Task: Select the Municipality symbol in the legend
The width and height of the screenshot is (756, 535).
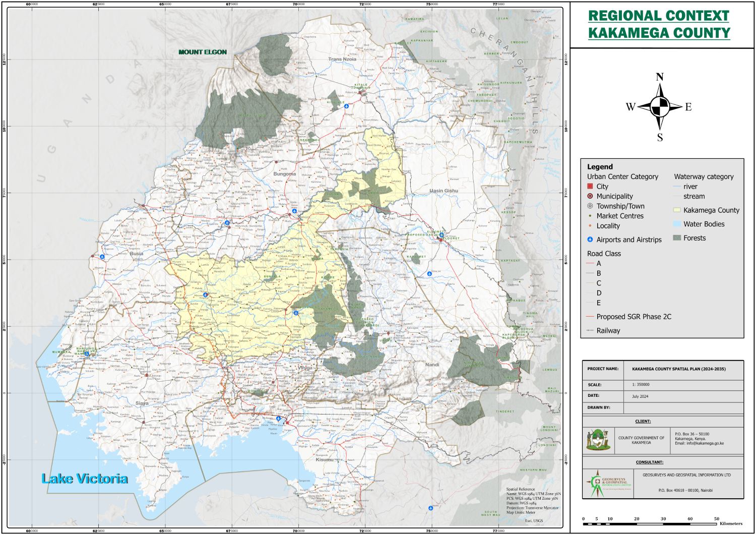Action: (x=590, y=196)
